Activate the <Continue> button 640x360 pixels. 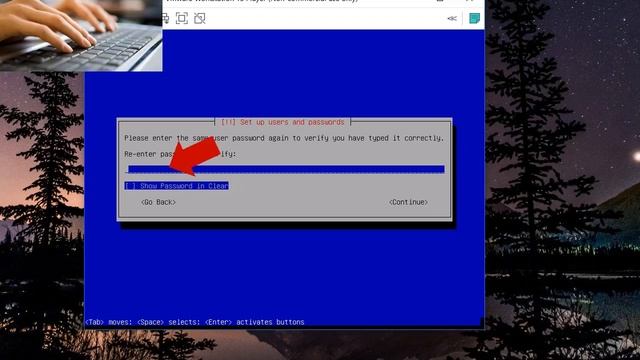[x=408, y=202]
